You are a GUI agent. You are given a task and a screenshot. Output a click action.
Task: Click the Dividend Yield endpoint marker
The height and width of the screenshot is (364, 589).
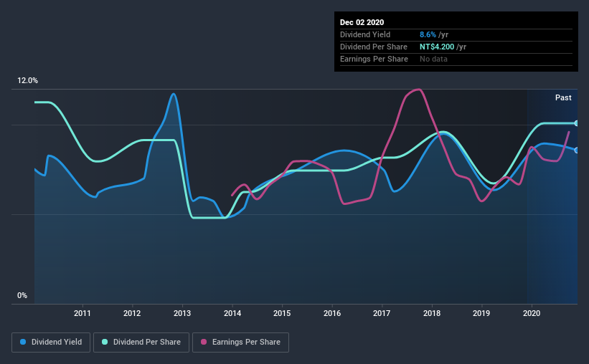[x=576, y=150]
